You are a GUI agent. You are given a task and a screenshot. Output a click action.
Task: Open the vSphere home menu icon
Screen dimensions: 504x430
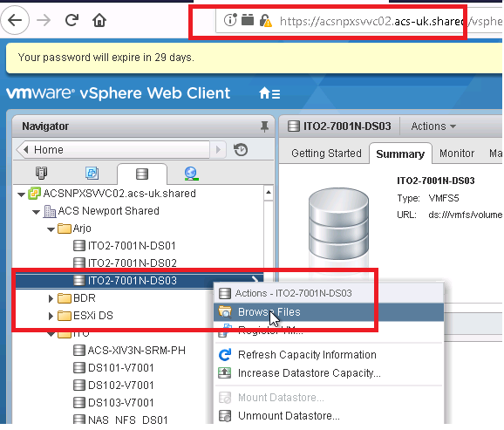click(x=269, y=93)
